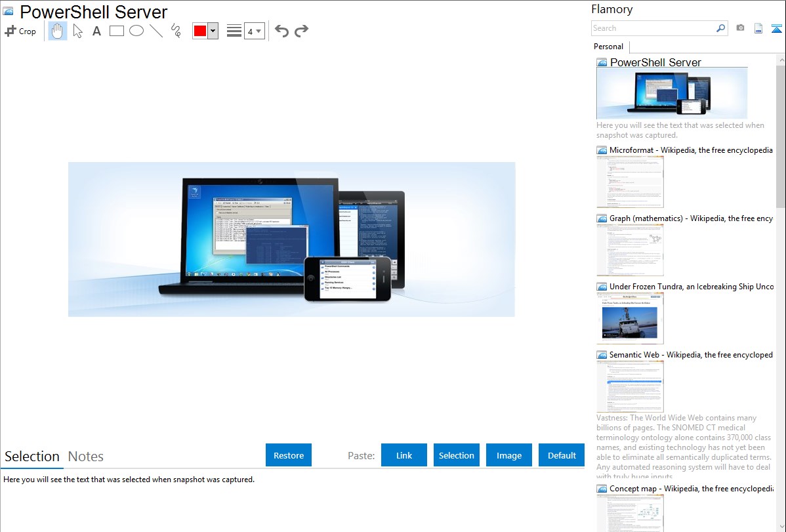
Task: Select the Under Frozen Tundra snapshot title
Action: pyautogui.click(x=692, y=286)
